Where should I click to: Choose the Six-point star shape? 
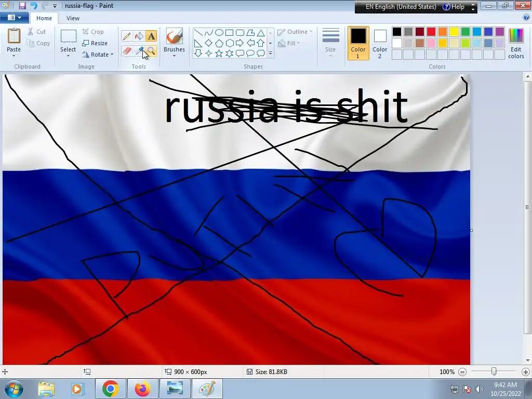tap(230, 54)
